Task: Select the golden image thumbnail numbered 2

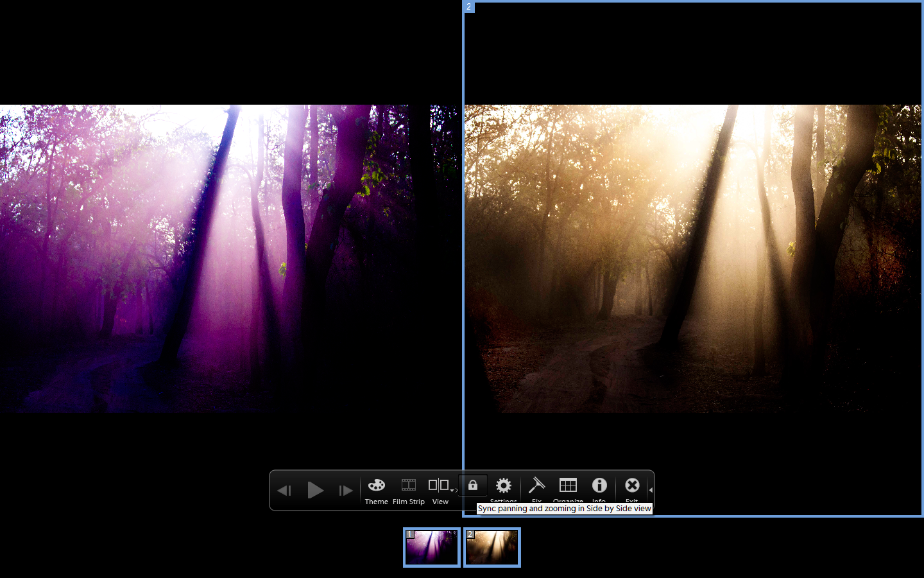Action: point(492,548)
